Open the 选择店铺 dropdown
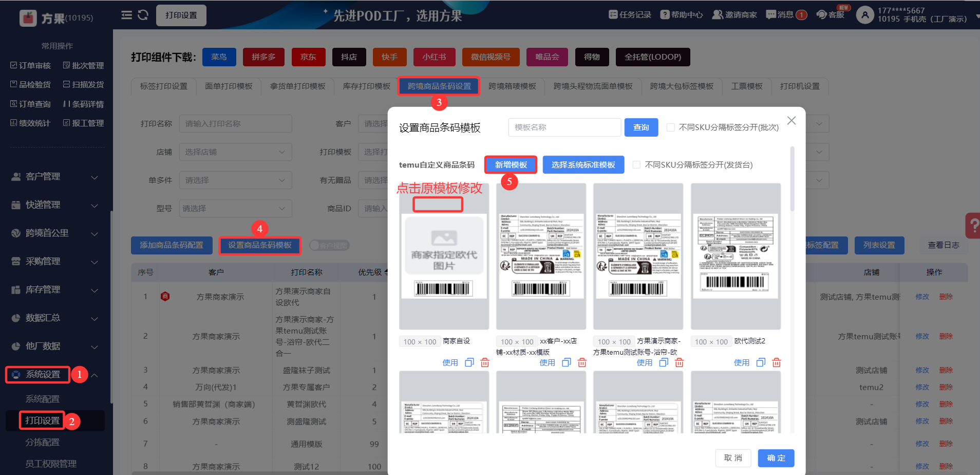980x475 pixels. [x=235, y=152]
